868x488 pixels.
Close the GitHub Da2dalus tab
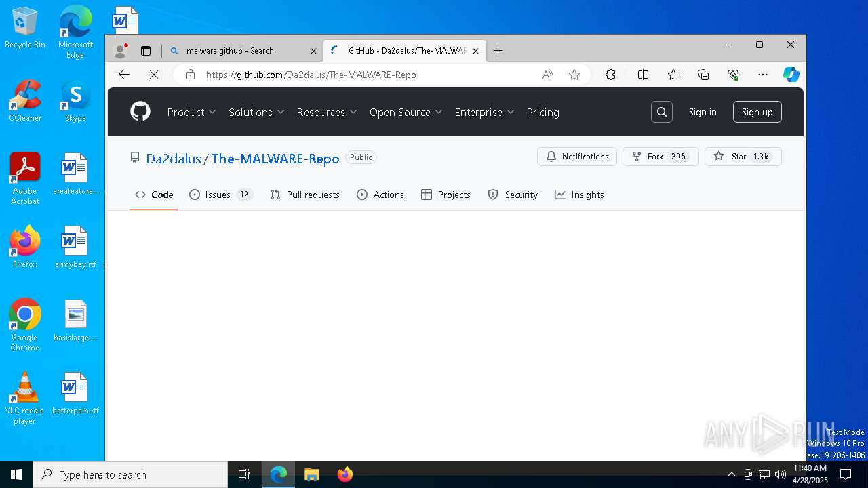click(x=475, y=51)
